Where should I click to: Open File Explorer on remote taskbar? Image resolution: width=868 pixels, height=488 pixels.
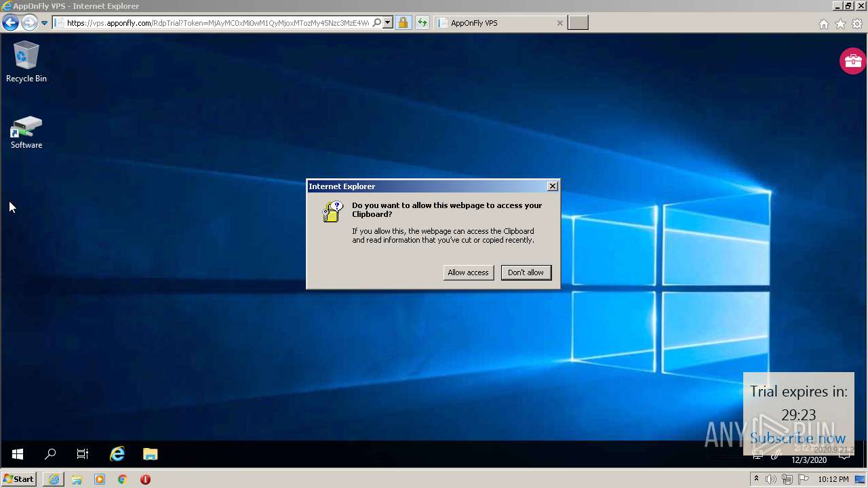[x=151, y=454]
